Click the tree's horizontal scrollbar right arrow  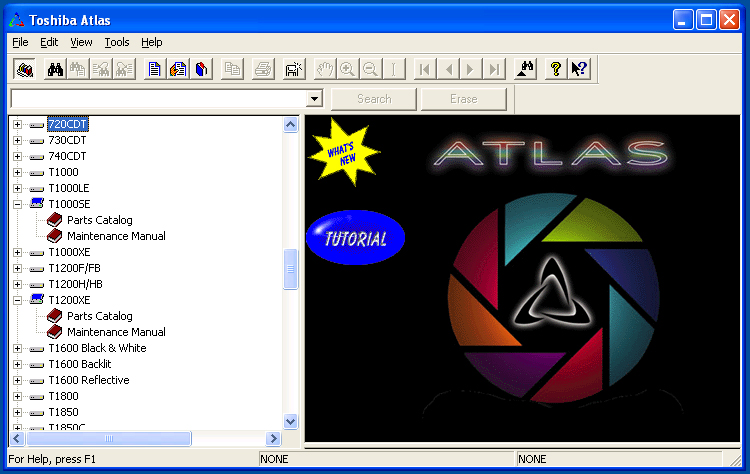pos(273,439)
